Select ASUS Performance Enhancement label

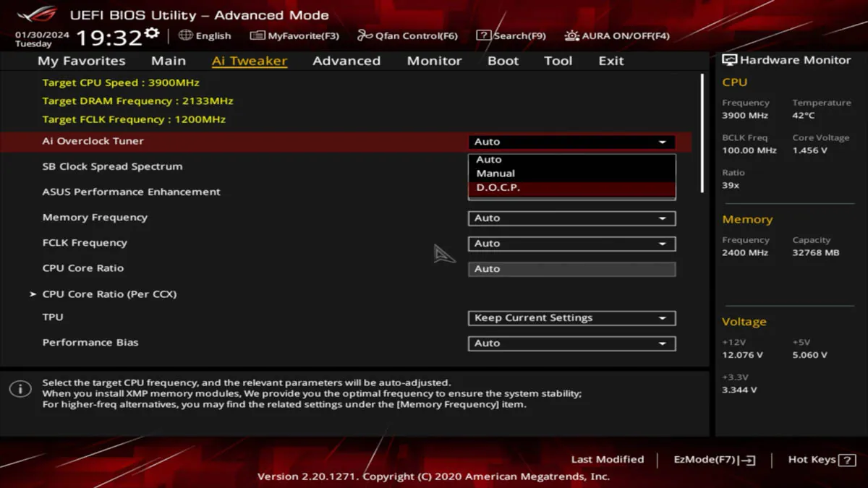132,192
